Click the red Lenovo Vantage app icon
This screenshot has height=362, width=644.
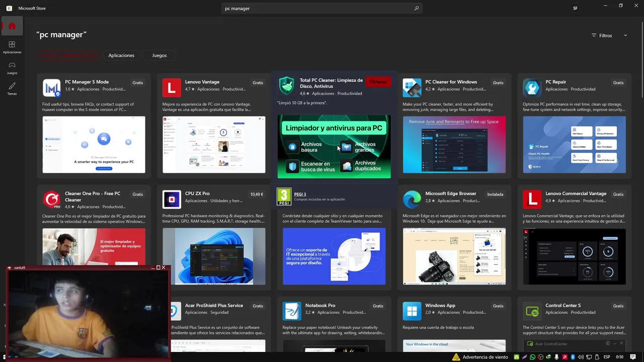click(172, 88)
